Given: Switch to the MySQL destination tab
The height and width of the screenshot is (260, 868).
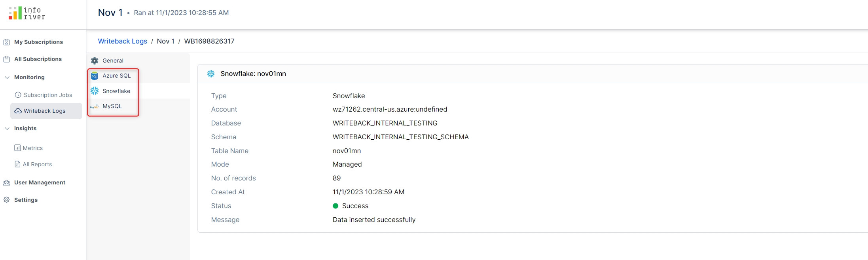Looking at the screenshot, I should [112, 106].
